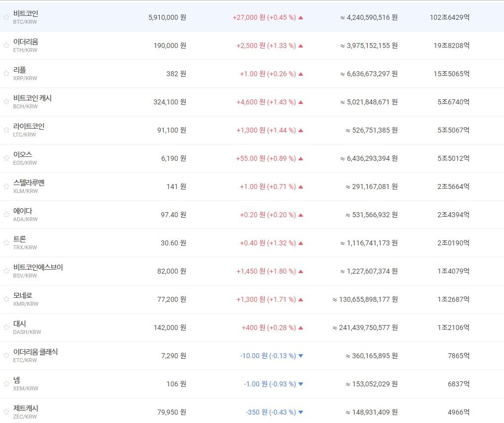Click red up arrow beside +0.89 %
Image resolution: width=504 pixels, height=423 pixels.
(301, 158)
